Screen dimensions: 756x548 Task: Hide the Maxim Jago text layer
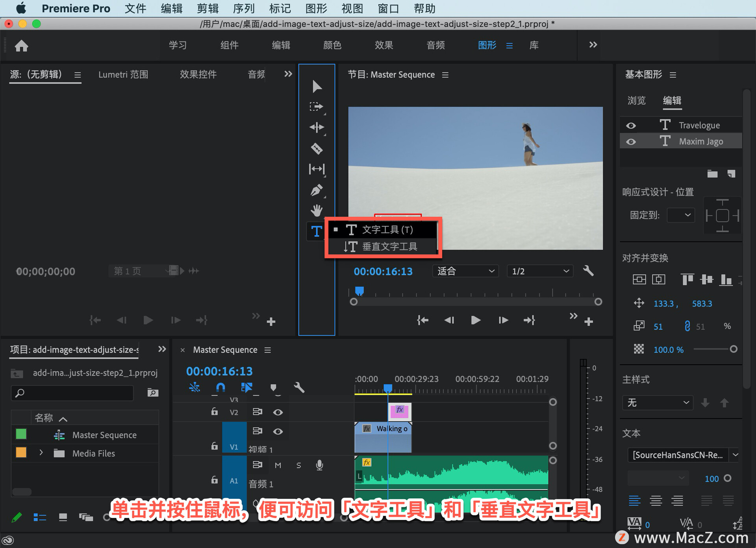(631, 142)
